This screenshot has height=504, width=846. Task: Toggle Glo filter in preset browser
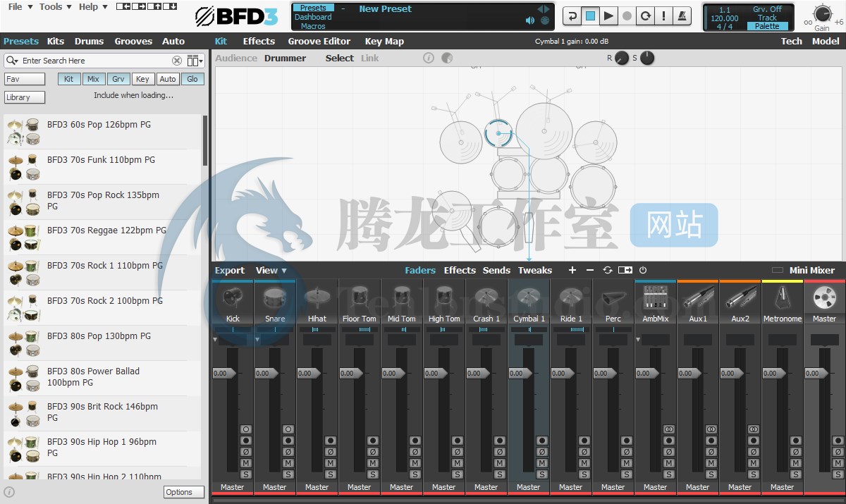point(192,79)
